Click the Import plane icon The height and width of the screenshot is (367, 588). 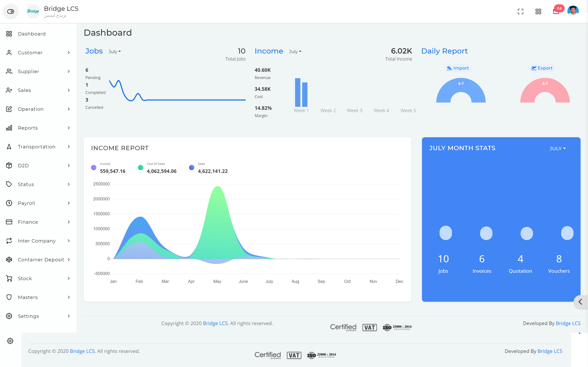pos(449,68)
